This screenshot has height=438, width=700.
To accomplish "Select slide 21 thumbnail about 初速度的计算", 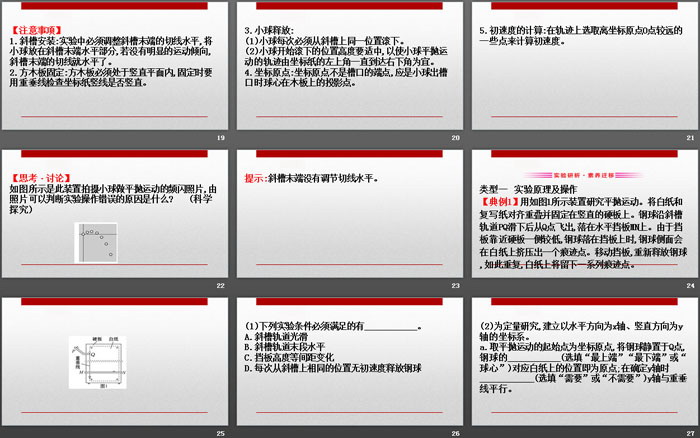I will pyautogui.click(x=585, y=66).
